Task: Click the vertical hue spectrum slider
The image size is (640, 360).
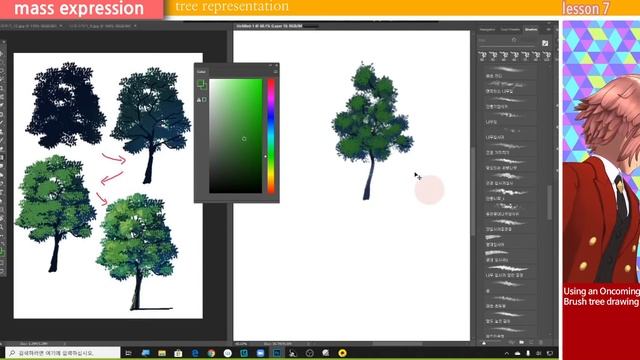Action: click(x=271, y=136)
